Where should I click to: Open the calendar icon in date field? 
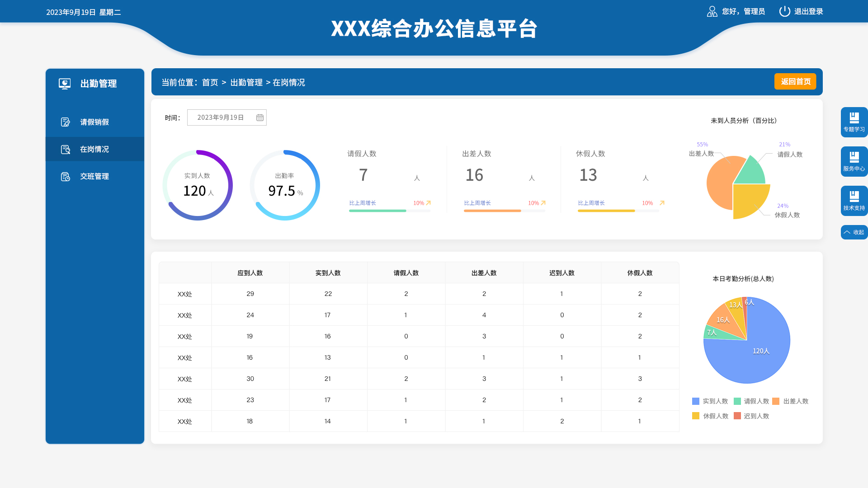260,117
